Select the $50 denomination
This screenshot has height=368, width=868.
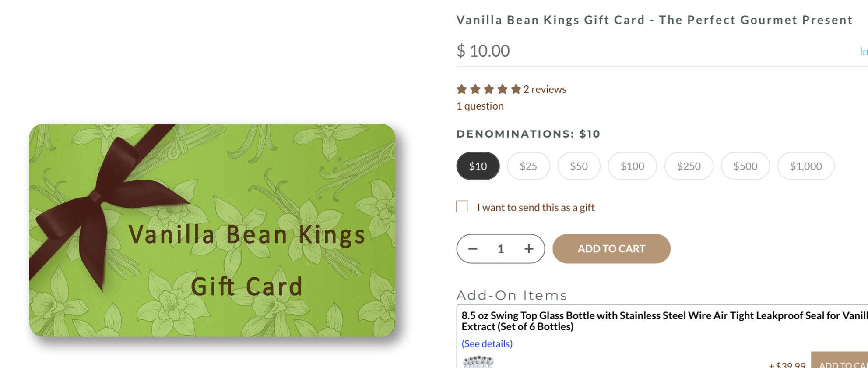pos(579,166)
